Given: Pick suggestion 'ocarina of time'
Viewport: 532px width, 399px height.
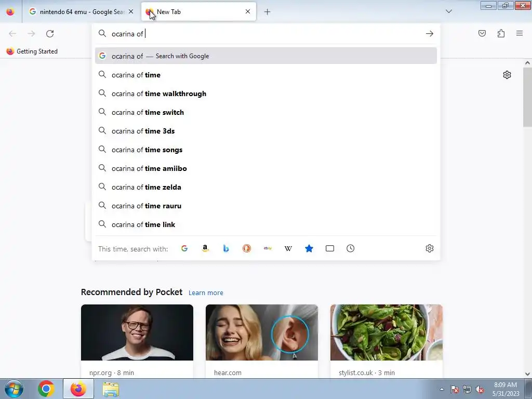Looking at the screenshot, I should tap(265, 75).
